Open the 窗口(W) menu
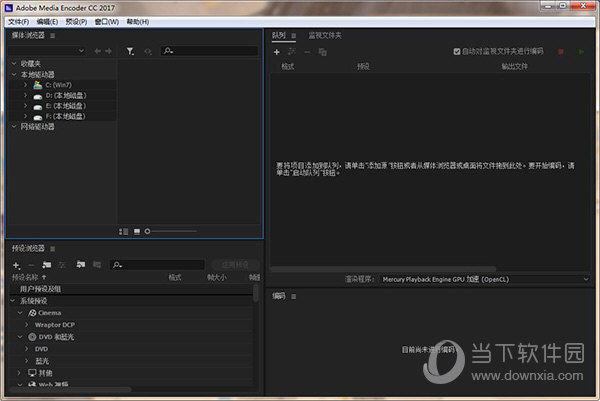This screenshot has height=401, width=600. 107,22
